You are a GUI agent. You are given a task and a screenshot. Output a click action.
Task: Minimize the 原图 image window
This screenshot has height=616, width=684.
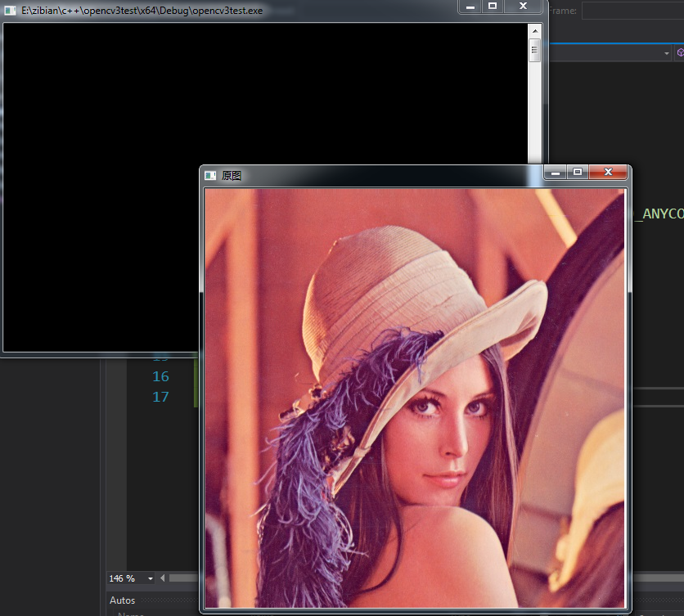coord(555,172)
